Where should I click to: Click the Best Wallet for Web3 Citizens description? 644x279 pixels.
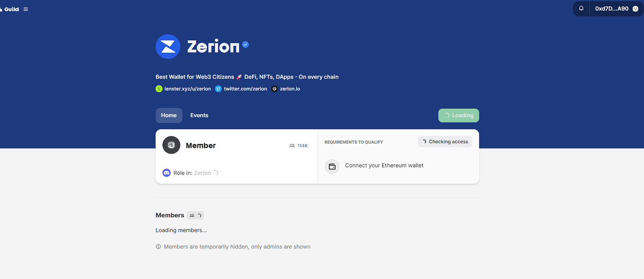247,77
